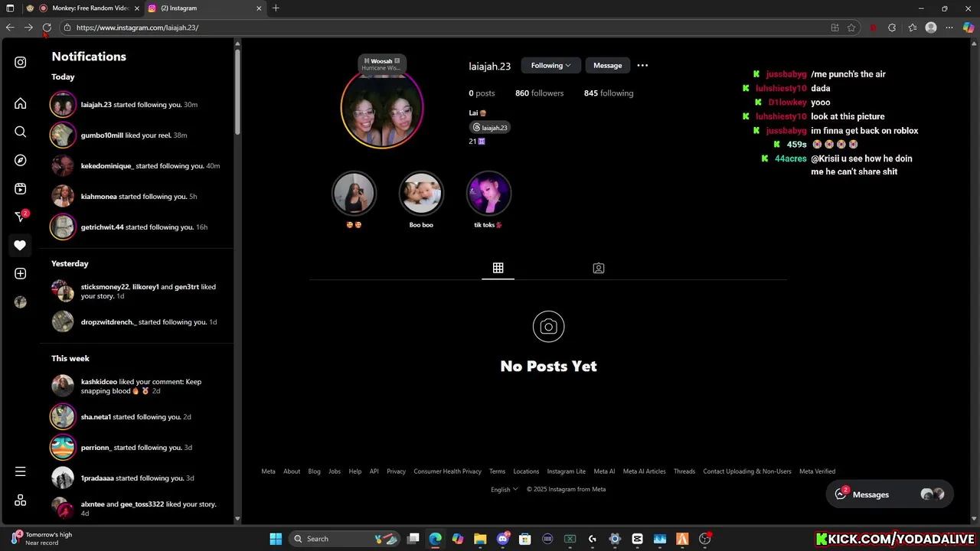Image resolution: width=980 pixels, height=551 pixels.
Task: Open browser profile avatar icon
Action: tap(931, 28)
